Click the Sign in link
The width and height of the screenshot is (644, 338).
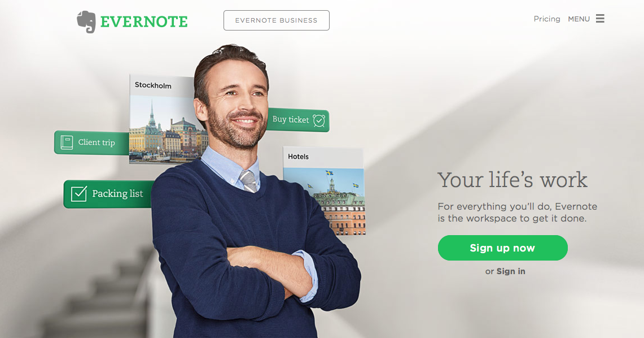tap(511, 271)
